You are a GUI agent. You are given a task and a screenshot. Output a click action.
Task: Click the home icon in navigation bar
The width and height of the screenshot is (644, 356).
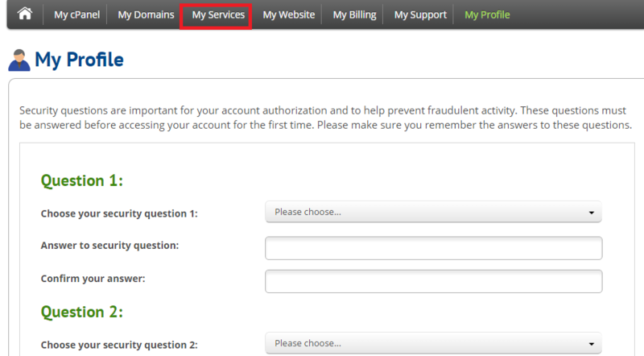pyautogui.click(x=25, y=14)
